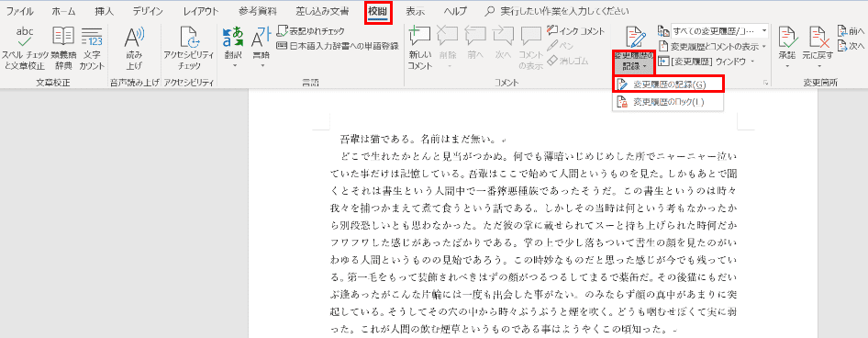Switch to the 表示 tab
Screen dimensions: 868x338
[415, 11]
